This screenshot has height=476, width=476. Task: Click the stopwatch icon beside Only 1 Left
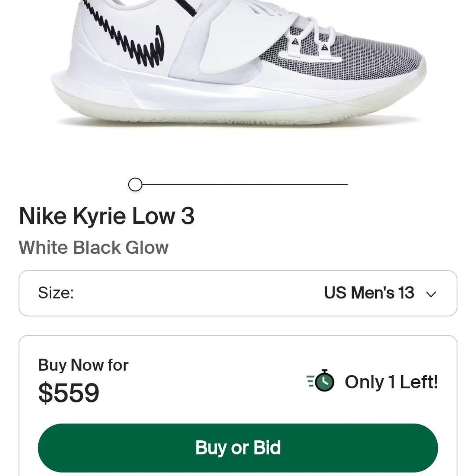click(x=321, y=381)
